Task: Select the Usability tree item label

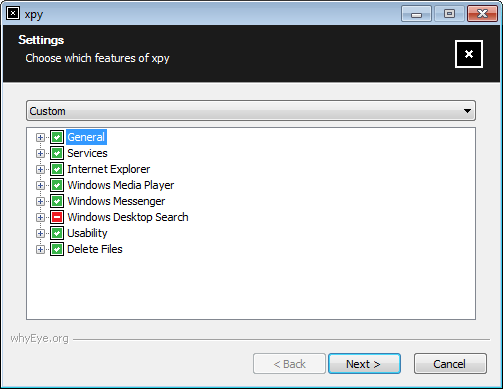Action: (x=87, y=233)
